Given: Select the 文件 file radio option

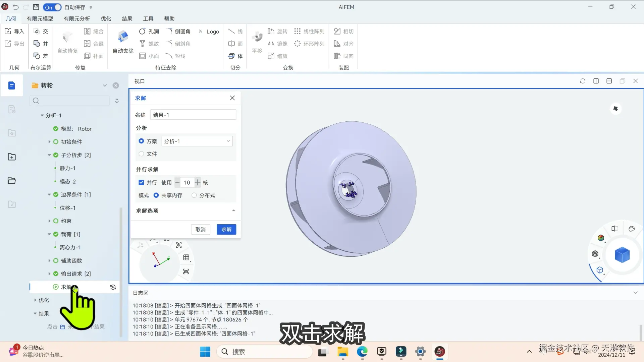Looking at the screenshot, I should point(141,154).
